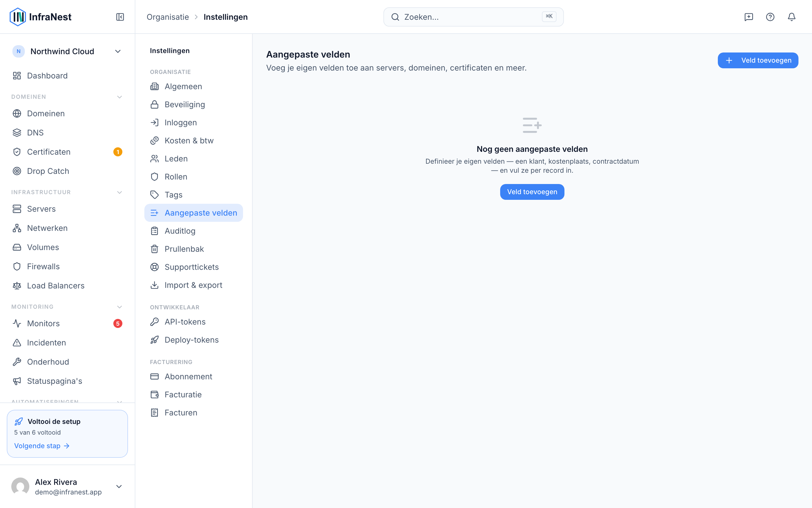Open the help question mark icon
The image size is (812, 508).
[770, 17]
